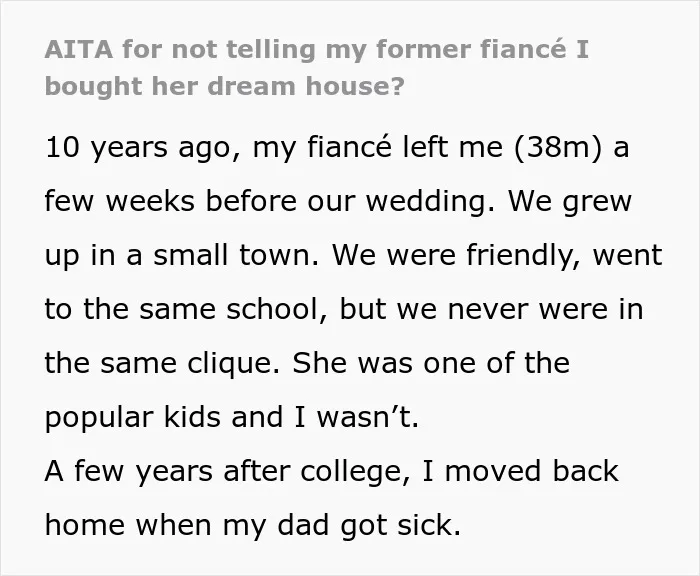Click the phrase 'A few years after college,'
The height and width of the screenshot is (576, 700).
coord(228,472)
